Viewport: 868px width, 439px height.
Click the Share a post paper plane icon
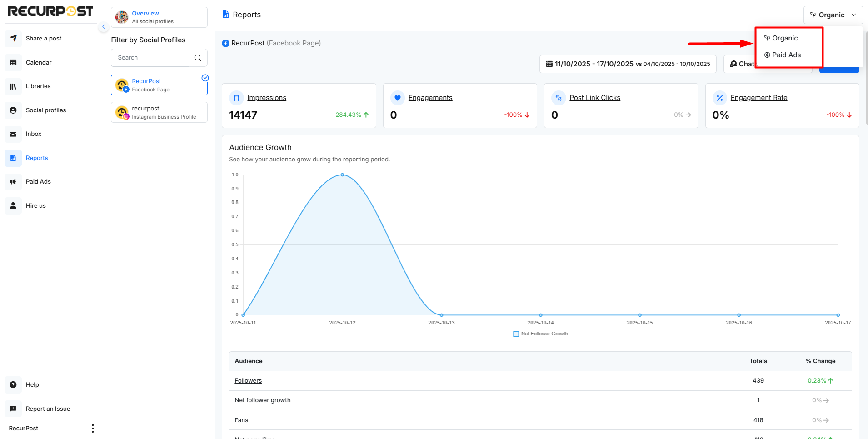coord(13,39)
